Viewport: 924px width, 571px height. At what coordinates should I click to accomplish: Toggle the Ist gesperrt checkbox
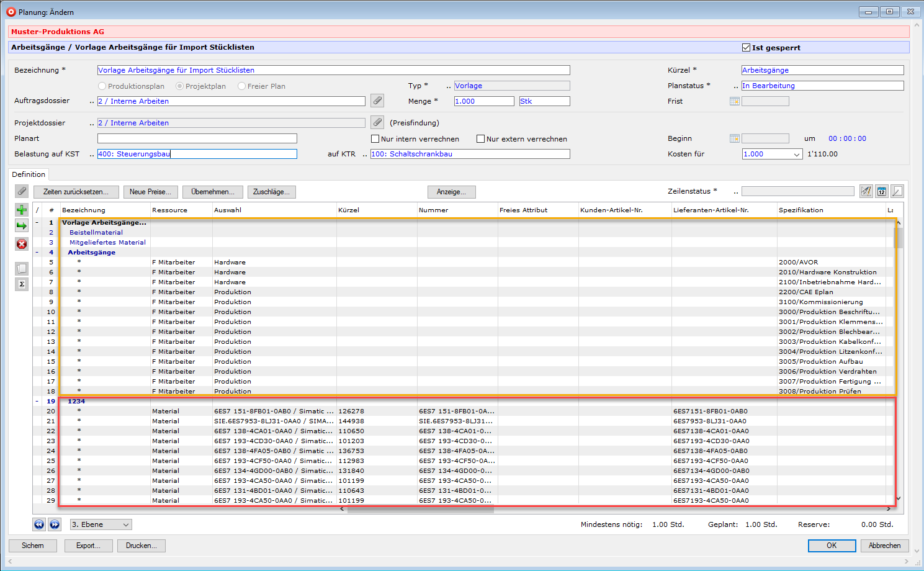[x=747, y=48]
